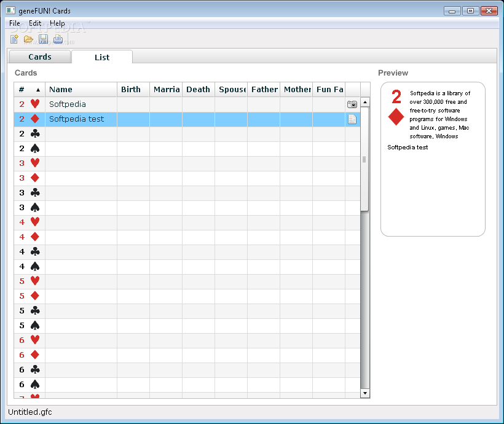Click the club suit icon of card 4
This screenshot has height=424, width=504.
(x=35, y=251)
